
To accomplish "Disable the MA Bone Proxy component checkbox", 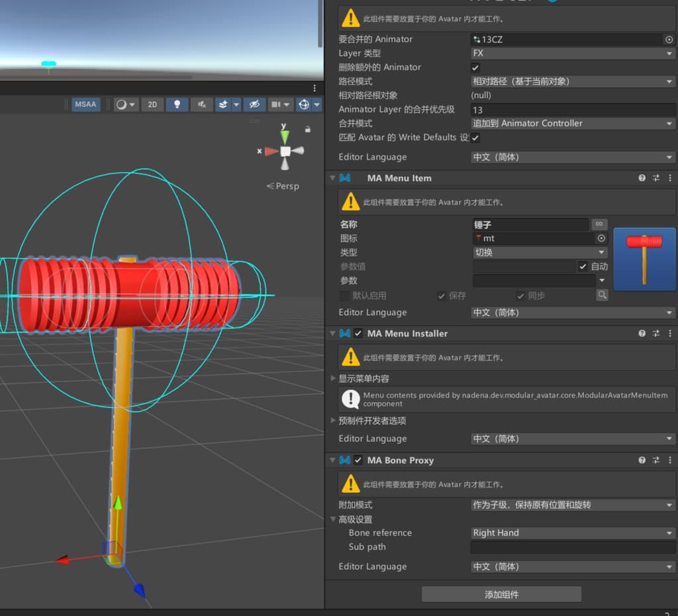I will 358,460.
